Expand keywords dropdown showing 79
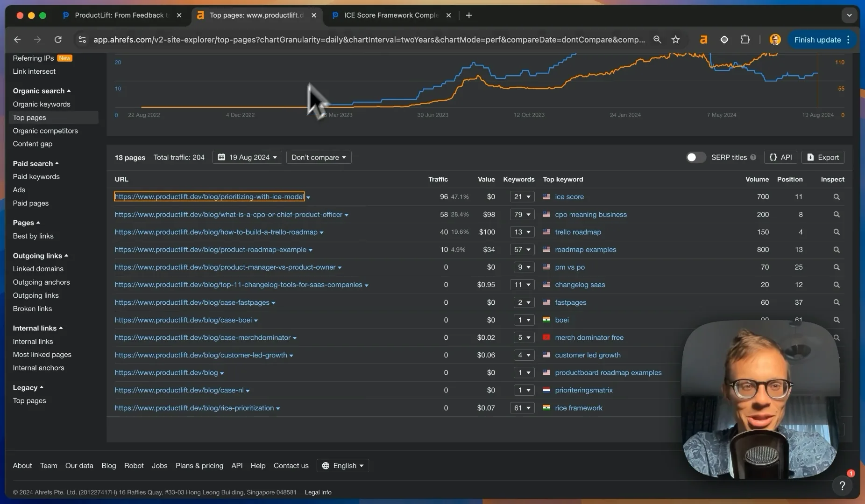This screenshot has height=504, width=865. click(x=522, y=215)
